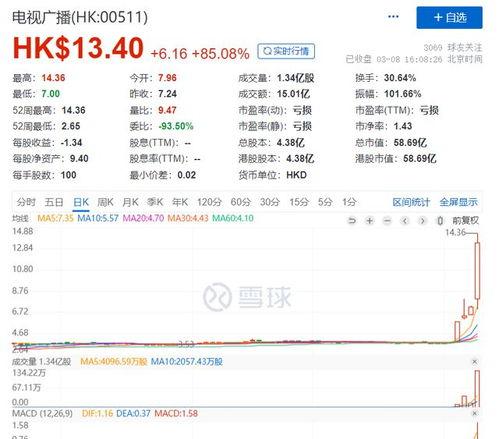This screenshot has width=499, height=439.
Task: Click the 昨收 7.24 value
Action: pos(167,94)
